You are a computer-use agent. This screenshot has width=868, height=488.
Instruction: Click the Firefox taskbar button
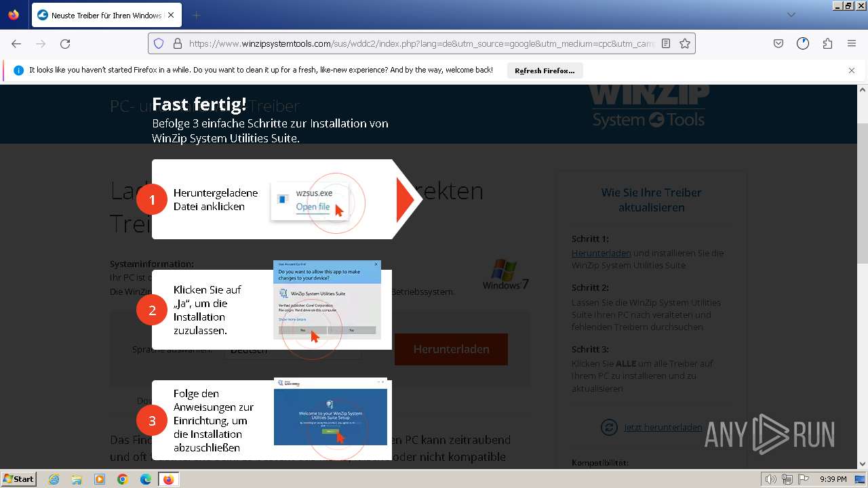click(169, 479)
